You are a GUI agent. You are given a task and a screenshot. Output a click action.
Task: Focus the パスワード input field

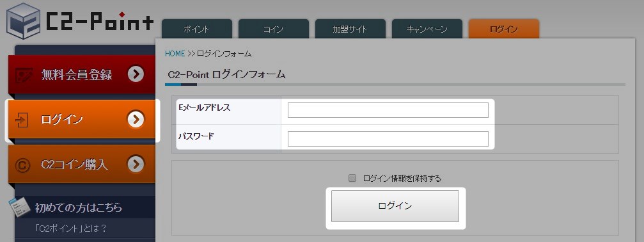[x=388, y=139]
